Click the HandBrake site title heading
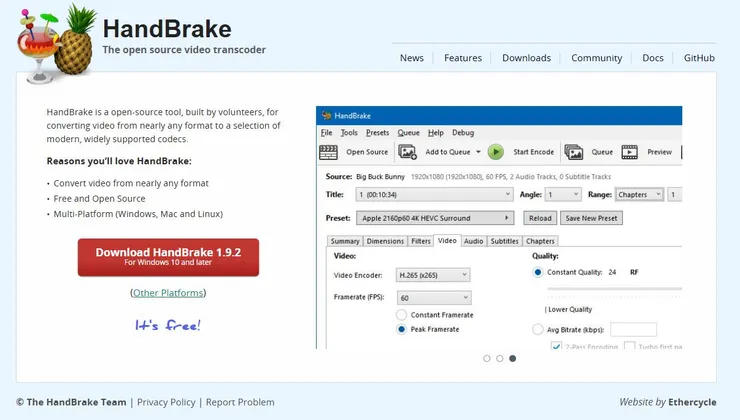 167,29
